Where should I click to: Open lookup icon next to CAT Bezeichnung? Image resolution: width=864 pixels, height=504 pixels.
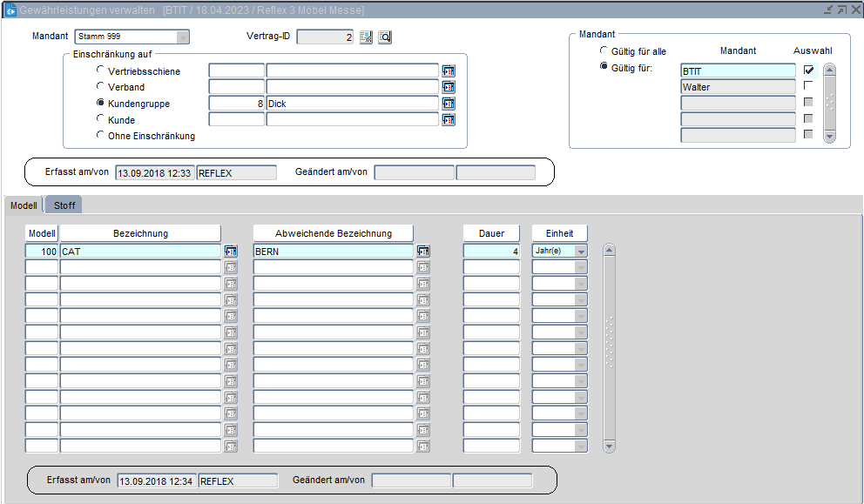[x=231, y=251]
